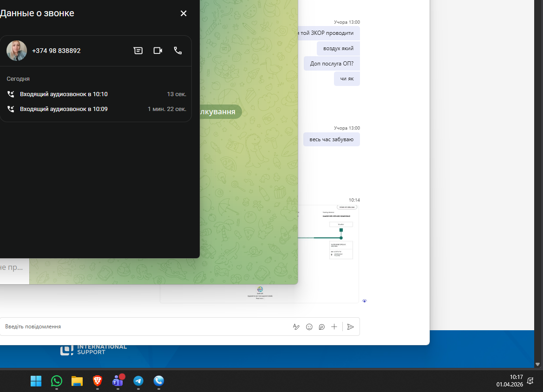The width and height of the screenshot is (543, 392).
Task: Click incoming call icon for 10:10 call
Action: pyautogui.click(x=11, y=94)
